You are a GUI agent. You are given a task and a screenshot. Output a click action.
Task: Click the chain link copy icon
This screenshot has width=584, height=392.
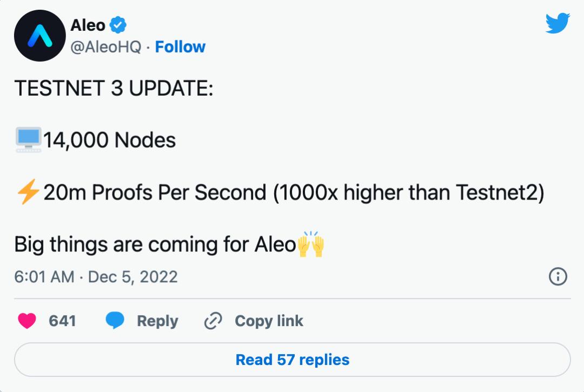tap(213, 321)
